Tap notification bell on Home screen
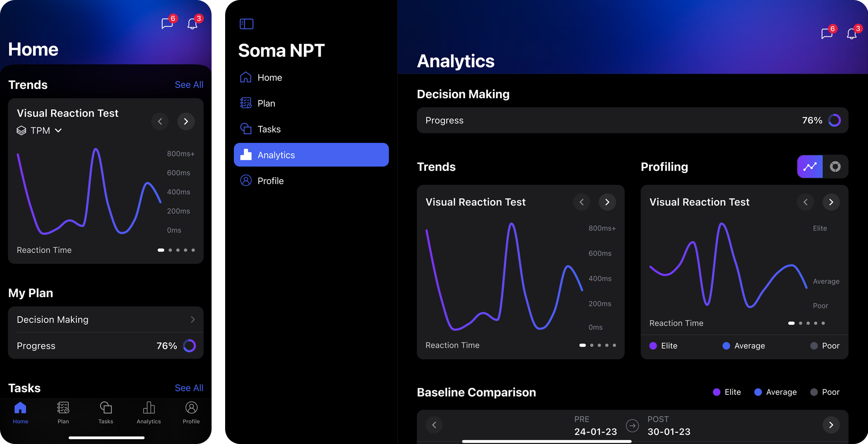The width and height of the screenshot is (868, 444). tap(193, 24)
